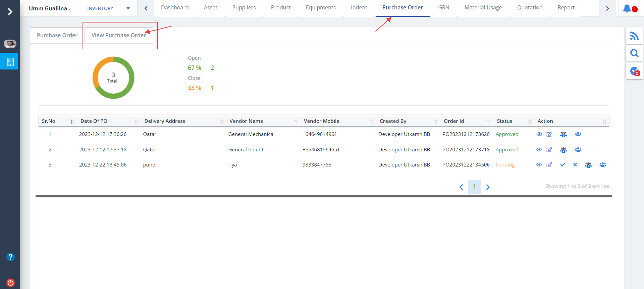644x289 pixels.
Task: Click the red power logout icon
Action: click(x=10, y=282)
